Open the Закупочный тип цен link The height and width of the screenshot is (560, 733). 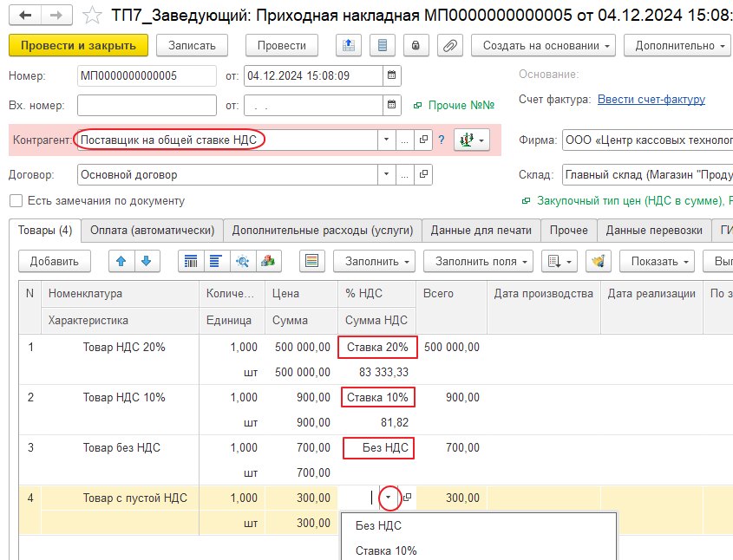tap(634, 201)
